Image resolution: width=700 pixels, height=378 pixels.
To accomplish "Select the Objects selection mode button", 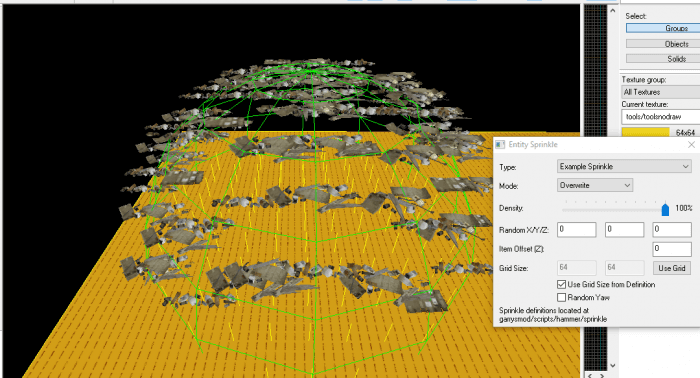I will (663, 44).
